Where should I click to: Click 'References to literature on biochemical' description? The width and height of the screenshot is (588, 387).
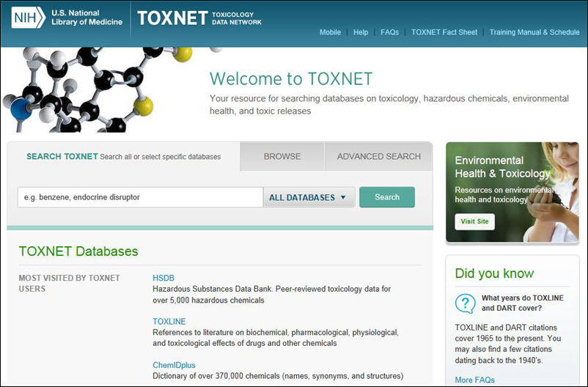276,338
